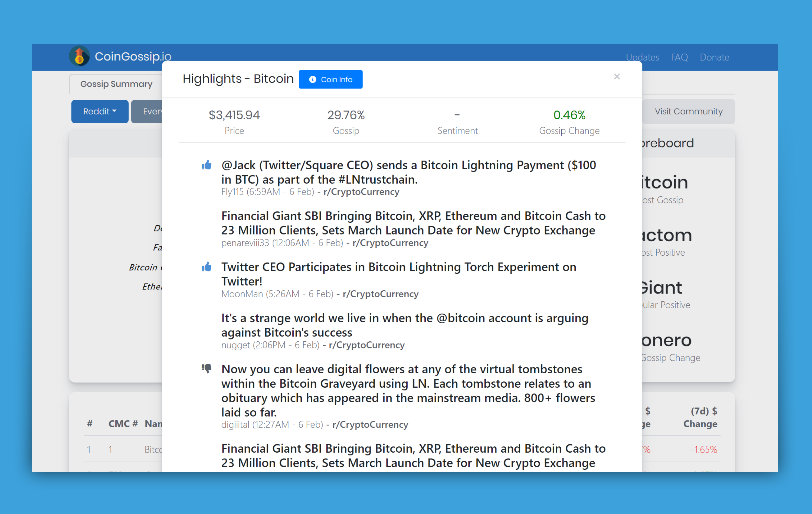812x514 pixels.
Task: Close the Bitcoin Highlights modal
Action: click(617, 77)
